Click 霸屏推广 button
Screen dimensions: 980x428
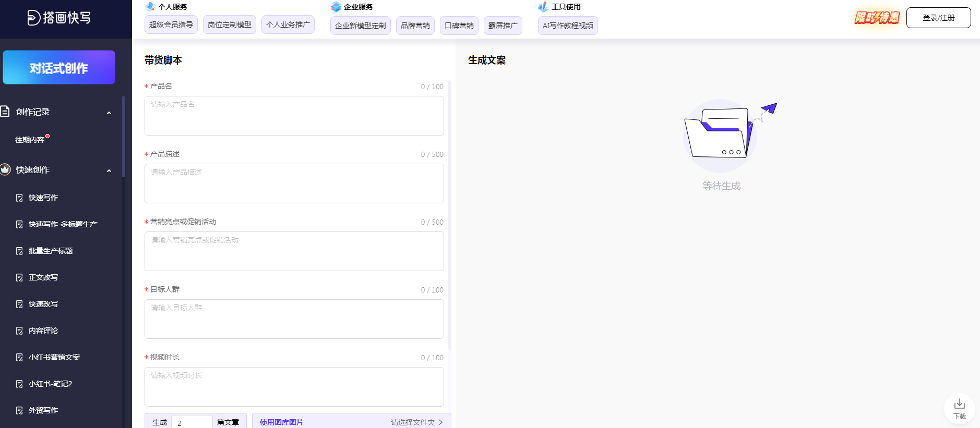click(503, 26)
